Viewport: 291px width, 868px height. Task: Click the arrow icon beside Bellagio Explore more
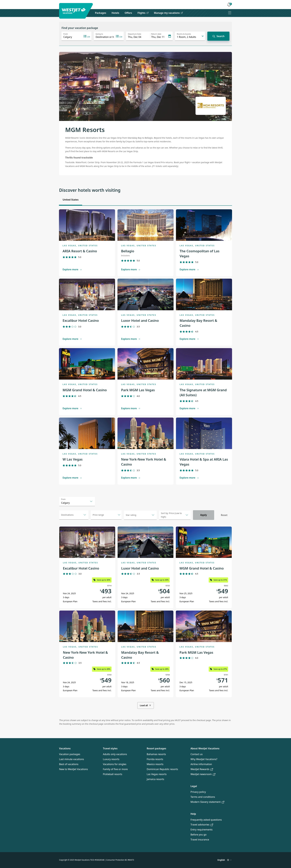(x=139, y=270)
